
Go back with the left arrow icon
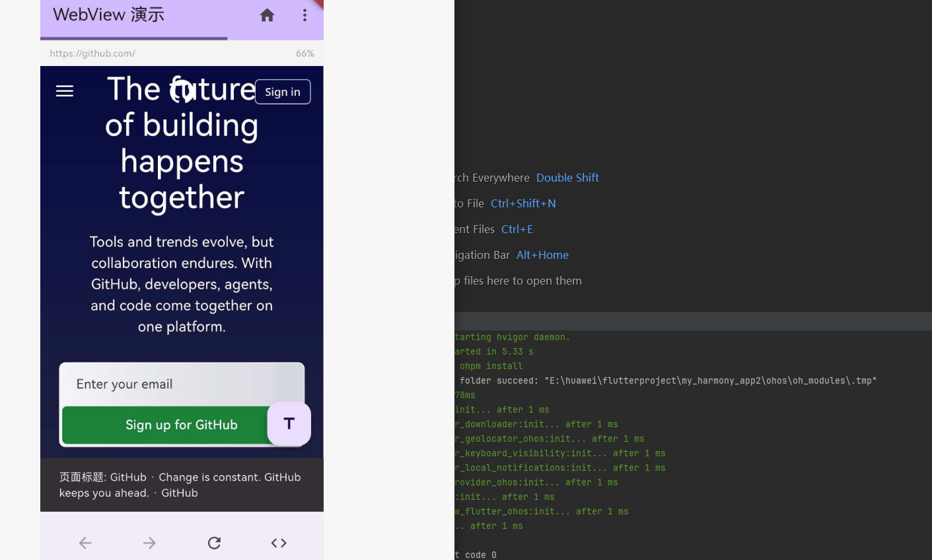pos(85,543)
